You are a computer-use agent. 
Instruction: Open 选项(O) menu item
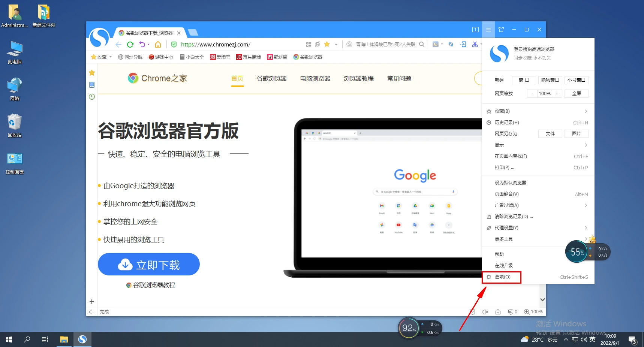coord(538,277)
